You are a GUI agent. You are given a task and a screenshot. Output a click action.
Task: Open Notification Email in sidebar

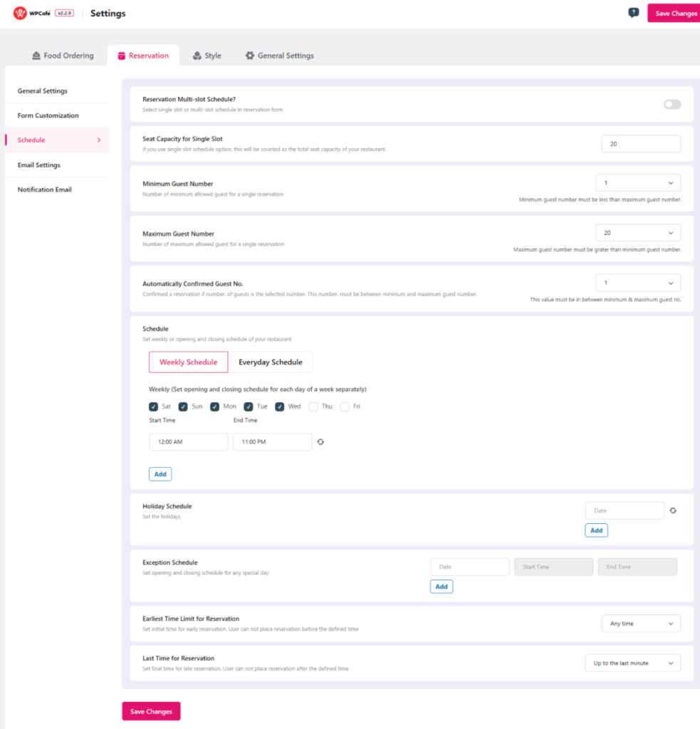pos(57,189)
